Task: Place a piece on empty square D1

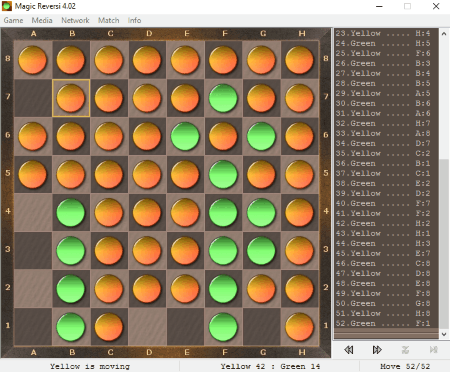Action: [147, 326]
